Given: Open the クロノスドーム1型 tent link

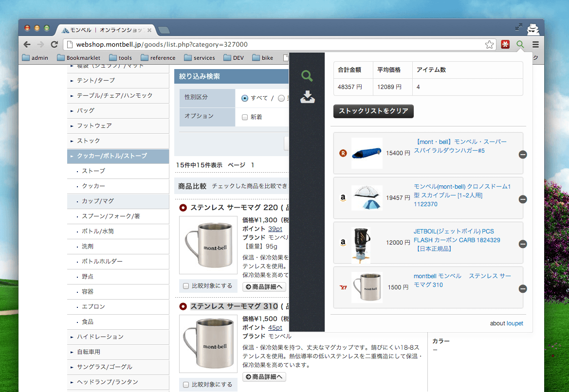Looking at the screenshot, I should point(462,195).
